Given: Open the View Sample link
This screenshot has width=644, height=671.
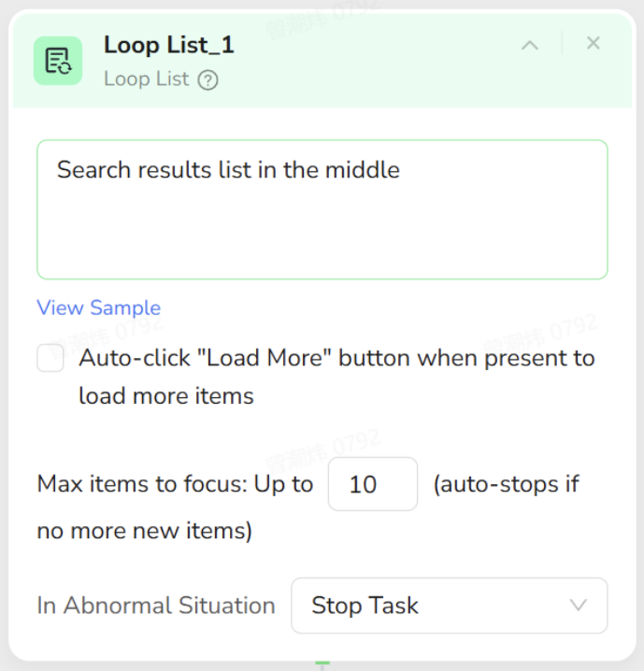Looking at the screenshot, I should pos(98,307).
